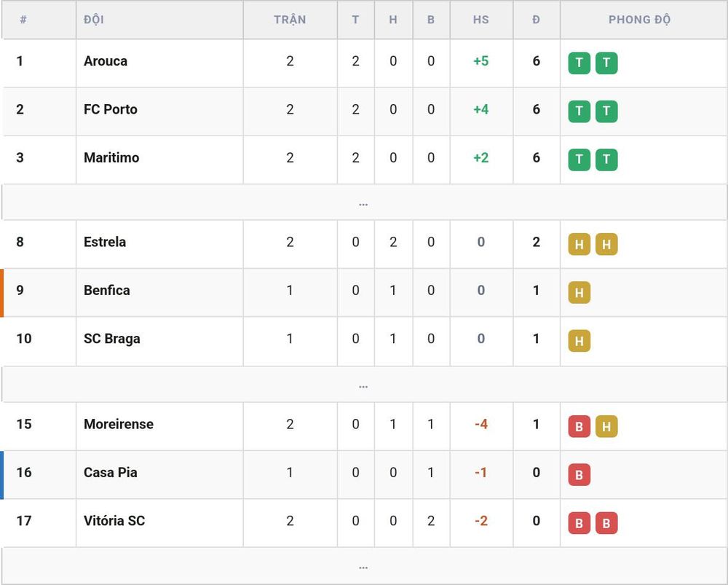728x585 pixels.
Task: Click Estrela's second yellow H form badge
Action: pyautogui.click(x=606, y=244)
